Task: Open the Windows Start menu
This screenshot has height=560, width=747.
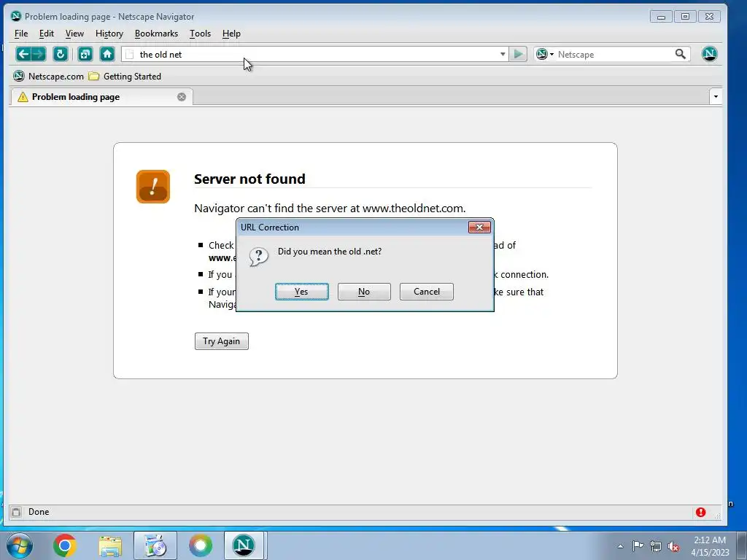Action: pyautogui.click(x=20, y=545)
